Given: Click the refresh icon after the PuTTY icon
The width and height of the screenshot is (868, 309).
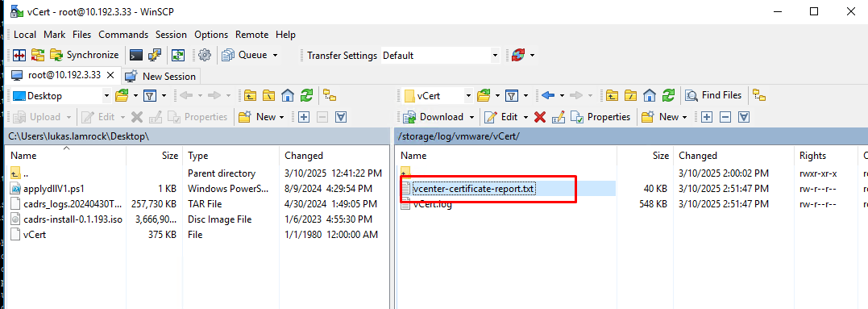Looking at the screenshot, I should pyautogui.click(x=177, y=55).
